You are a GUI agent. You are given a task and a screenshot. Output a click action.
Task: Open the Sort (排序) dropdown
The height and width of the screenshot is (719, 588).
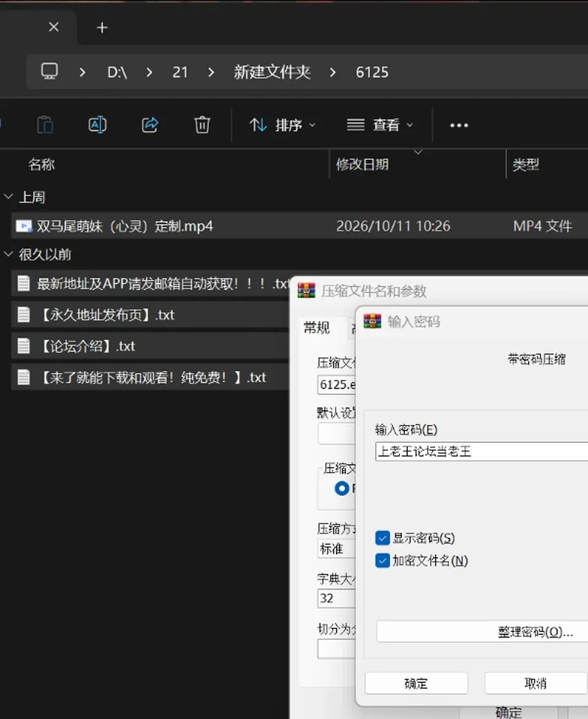coord(282,125)
